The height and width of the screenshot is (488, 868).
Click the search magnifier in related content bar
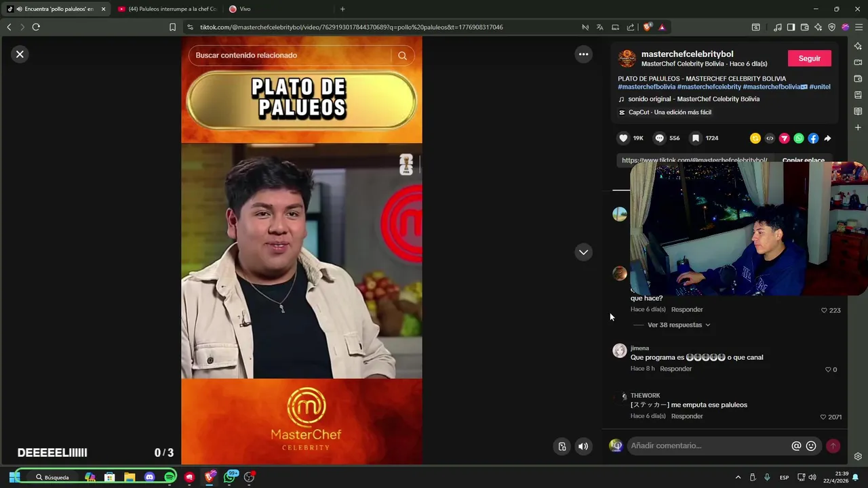click(402, 56)
